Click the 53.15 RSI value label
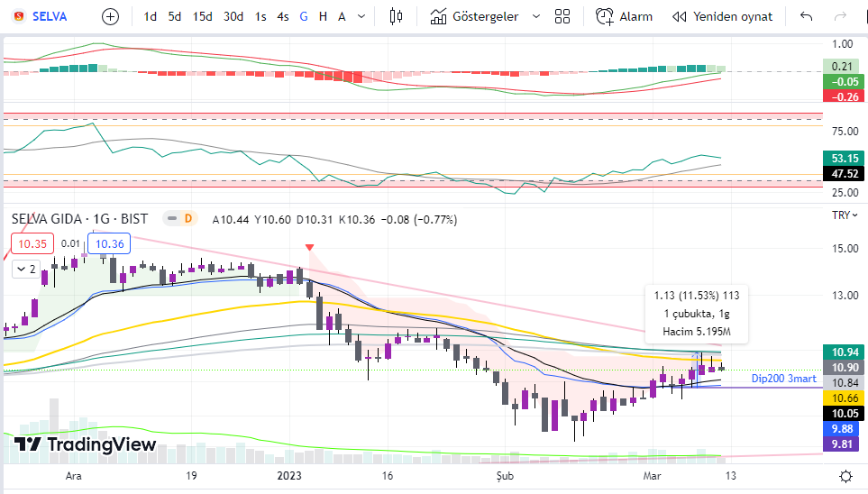Viewport: 868px width, 494px height. tap(845, 159)
